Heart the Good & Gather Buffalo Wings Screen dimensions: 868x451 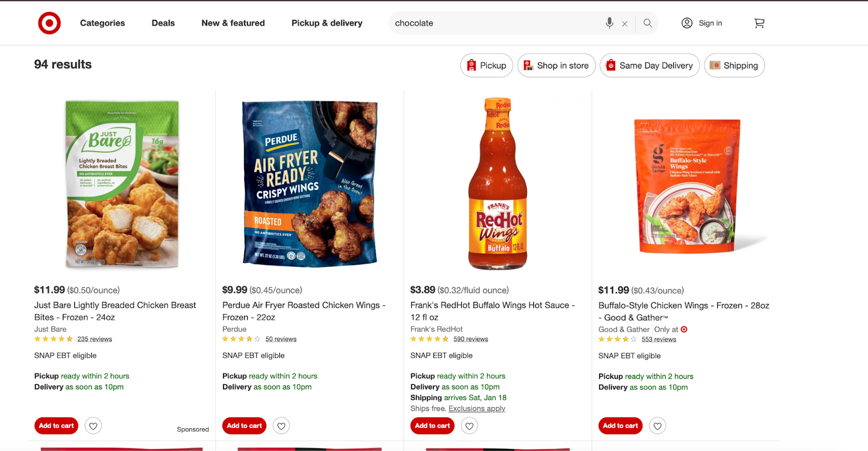click(x=658, y=426)
